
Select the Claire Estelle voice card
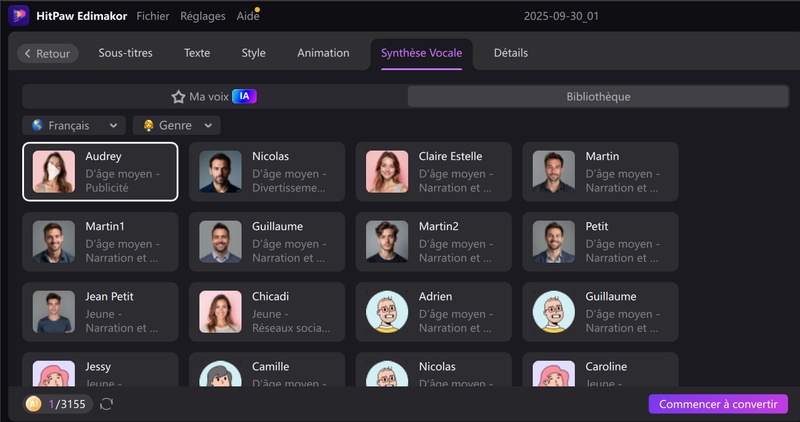(x=433, y=171)
